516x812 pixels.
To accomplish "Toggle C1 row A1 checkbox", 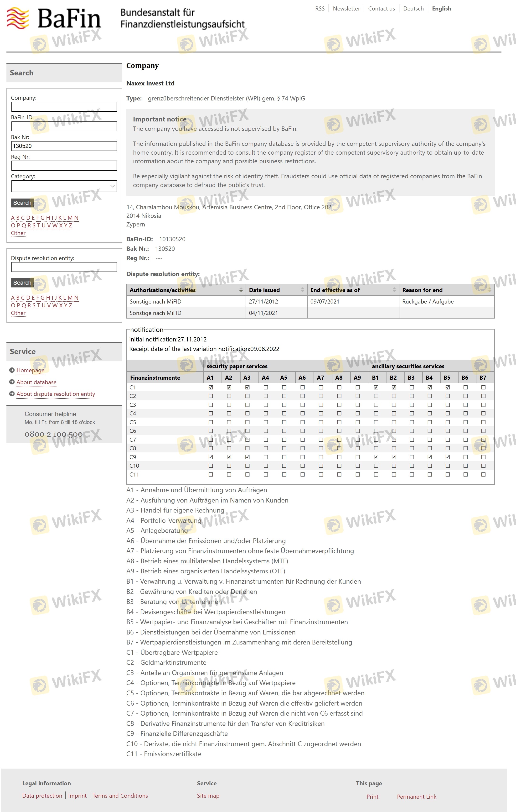I will coord(211,388).
